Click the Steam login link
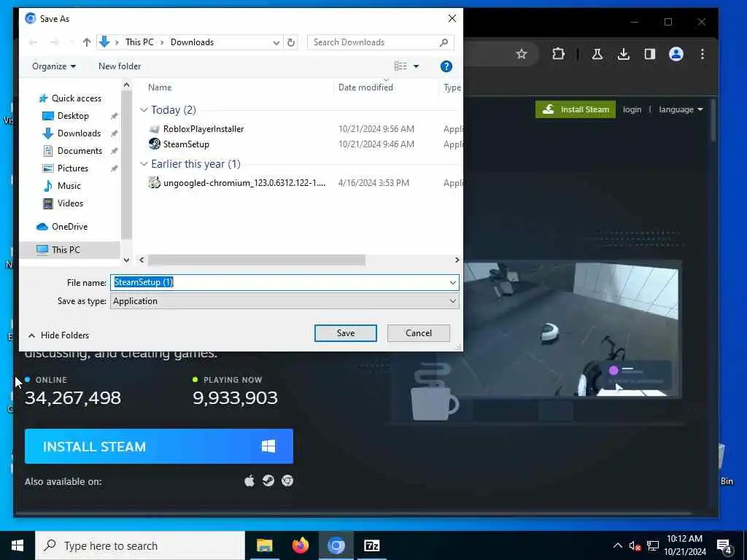The width and height of the screenshot is (747, 560). pos(632,109)
